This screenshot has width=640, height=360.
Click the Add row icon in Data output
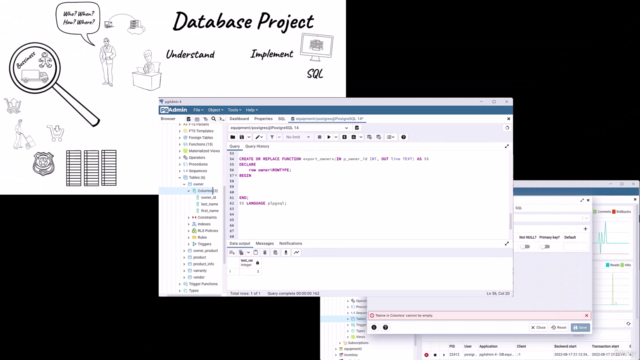coord(232,253)
